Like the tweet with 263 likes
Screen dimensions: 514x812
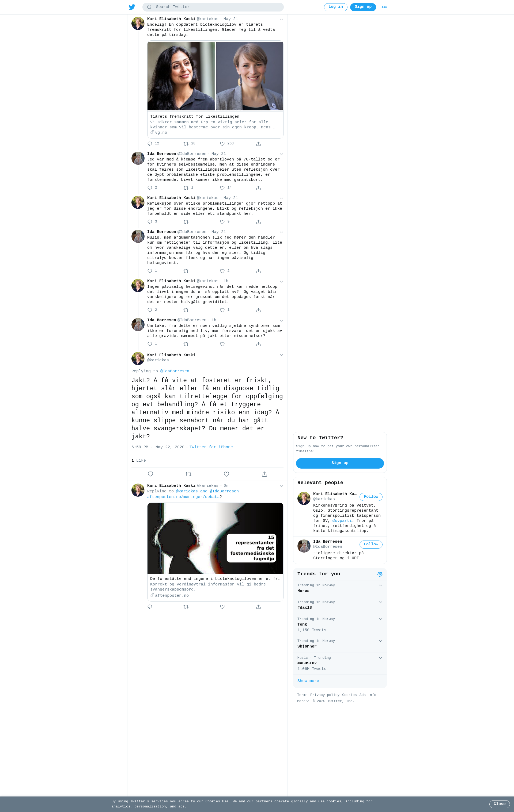pos(222,144)
